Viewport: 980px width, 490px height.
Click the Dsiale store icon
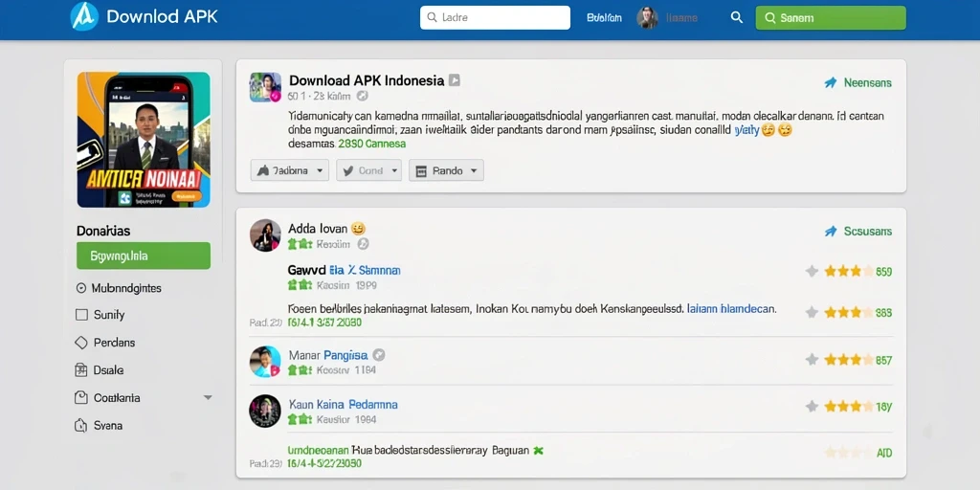click(80, 370)
